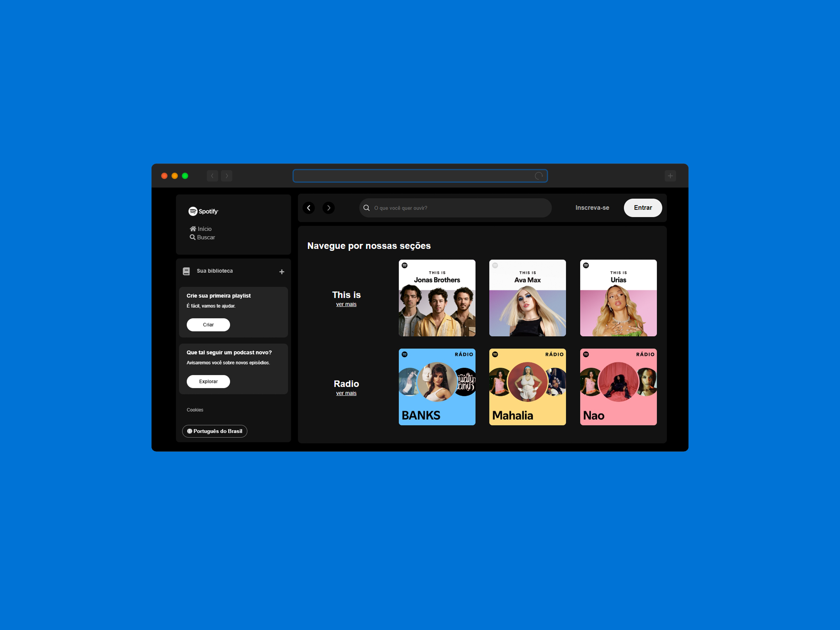Click the 'This is' section title
The width and height of the screenshot is (840, 630).
[x=346, y=295]
